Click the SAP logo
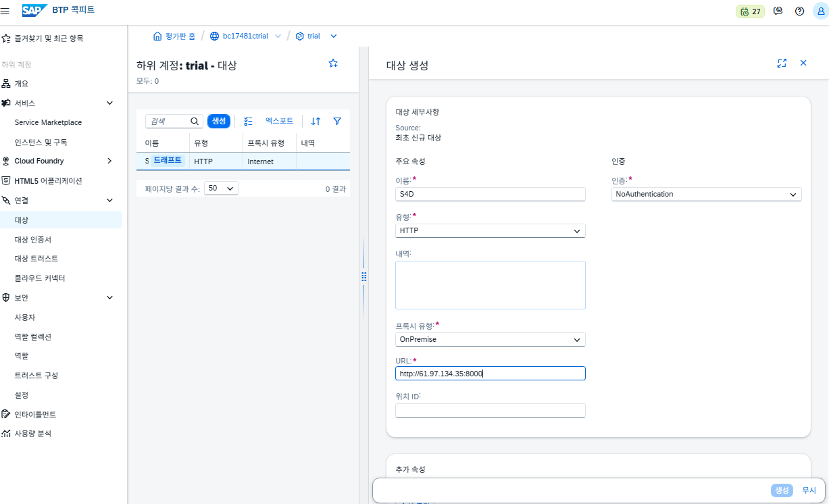 coord(34,10)
